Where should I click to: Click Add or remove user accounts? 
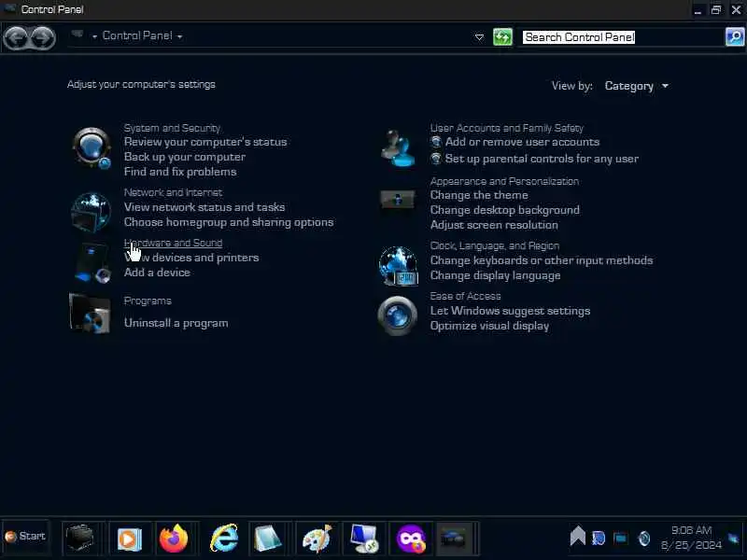(522, 142)
